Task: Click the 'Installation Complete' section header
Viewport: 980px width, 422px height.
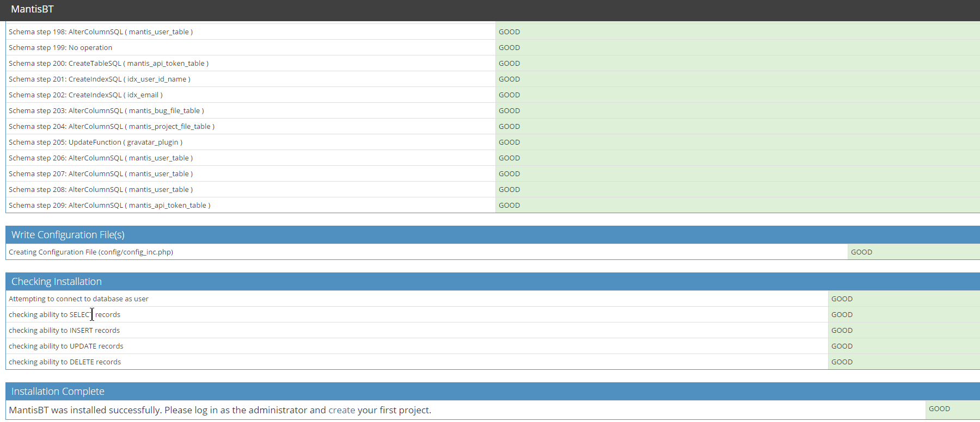Action: pyautogui.click(x=58, y=392)
